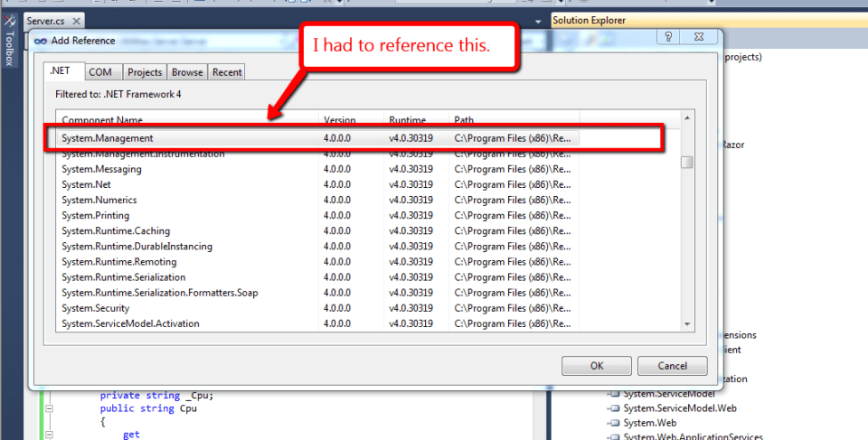Open the active documents dropdown arrow
This screenshot has height=440, width=868.
point(537,22)
